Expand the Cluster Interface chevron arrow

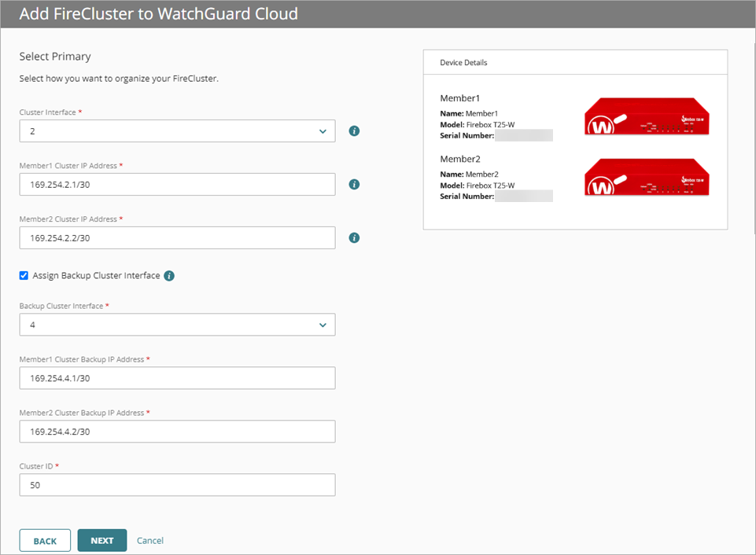tap(323, 130)
